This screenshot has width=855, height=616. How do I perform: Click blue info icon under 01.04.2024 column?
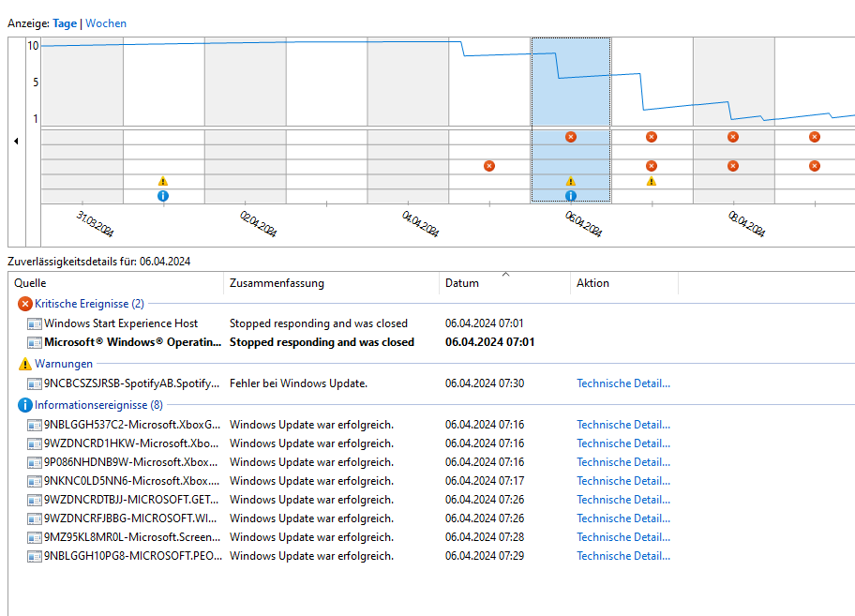point(163,196)
